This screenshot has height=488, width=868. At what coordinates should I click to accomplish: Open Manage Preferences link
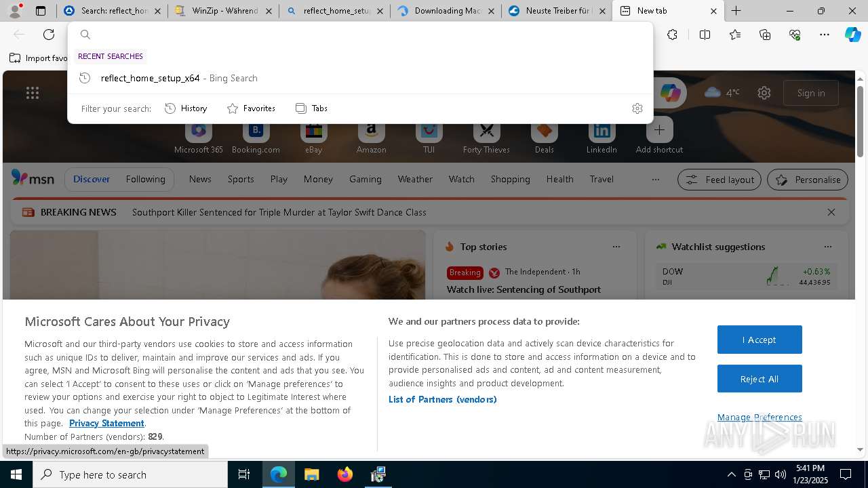(x=759, y=417)
